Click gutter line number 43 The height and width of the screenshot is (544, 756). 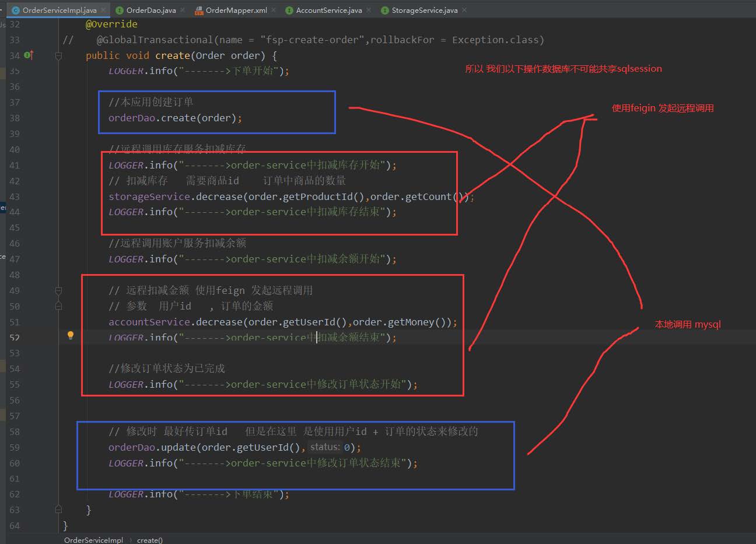(14, 196)
